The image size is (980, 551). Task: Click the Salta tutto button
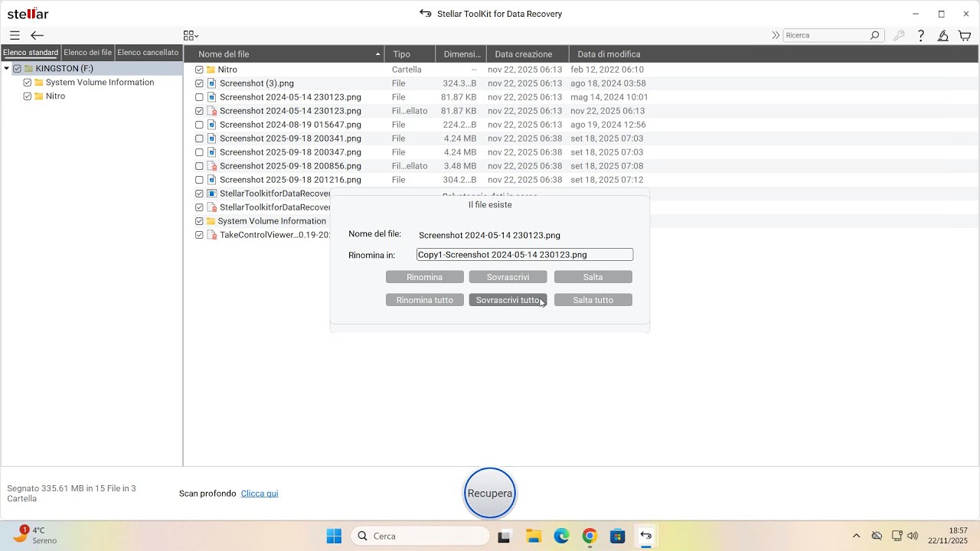tap(593, 300)
